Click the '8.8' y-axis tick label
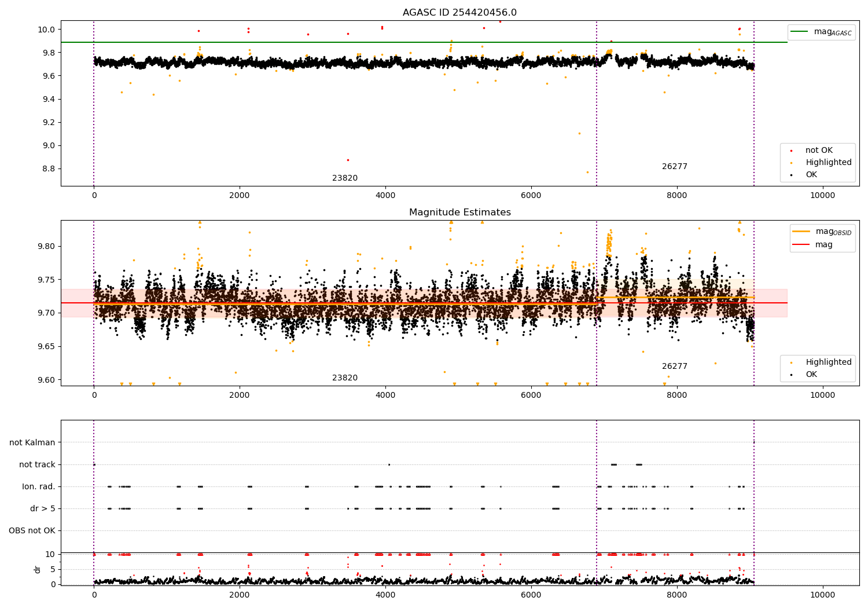 [50, 169]
